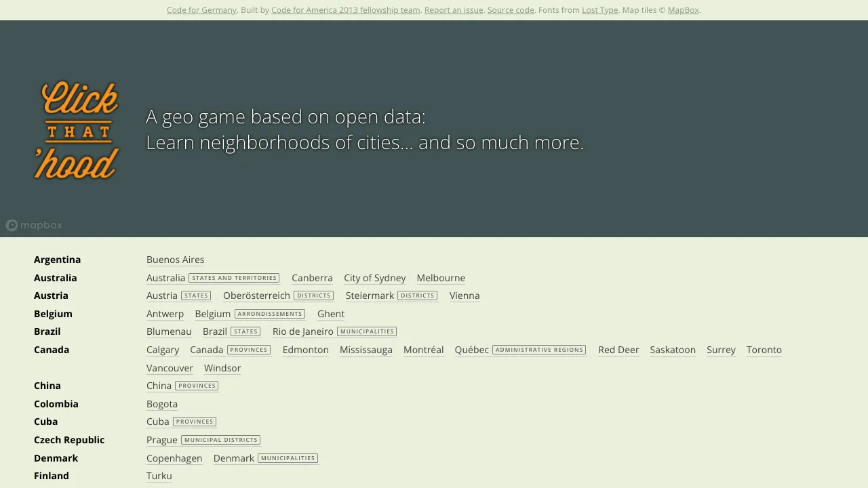The width and height of the screenshot is (868, 488).
Task: Click the Cuba country heading
Action: 46,422
